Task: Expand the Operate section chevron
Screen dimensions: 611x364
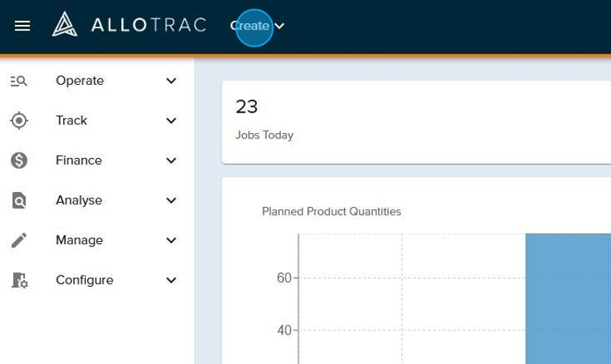Action: click(x=171, y=81)
